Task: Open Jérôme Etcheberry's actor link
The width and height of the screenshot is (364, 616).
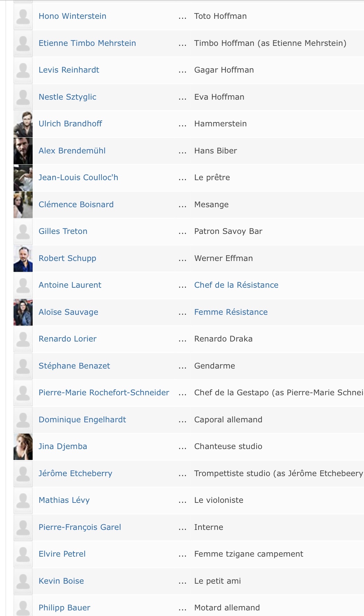Action: pyautogui.click(x=76, y=473)
